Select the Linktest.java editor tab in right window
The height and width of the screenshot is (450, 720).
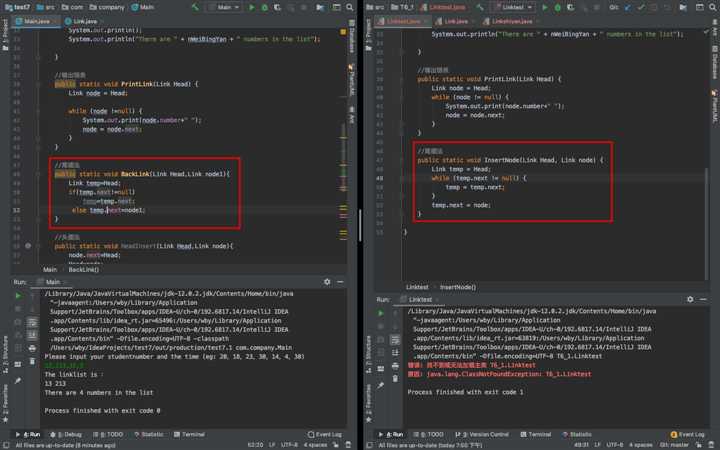coord(403,21)
